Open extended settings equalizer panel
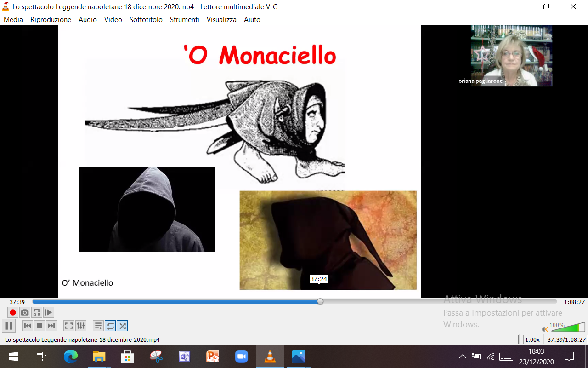588x368 pixels. 81,326
